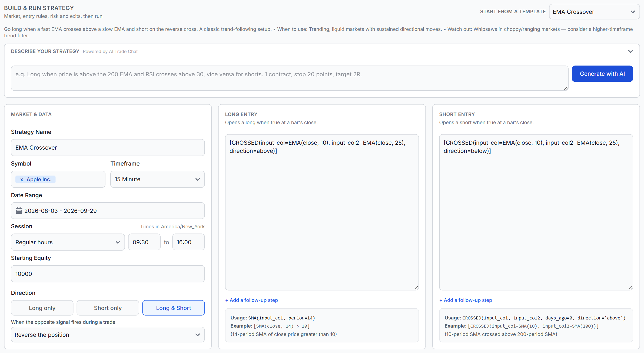Viewport: 644px width, 353px height.
Task: Add a follow-up step under Short Entry
Action: click(x=466, y=300)
